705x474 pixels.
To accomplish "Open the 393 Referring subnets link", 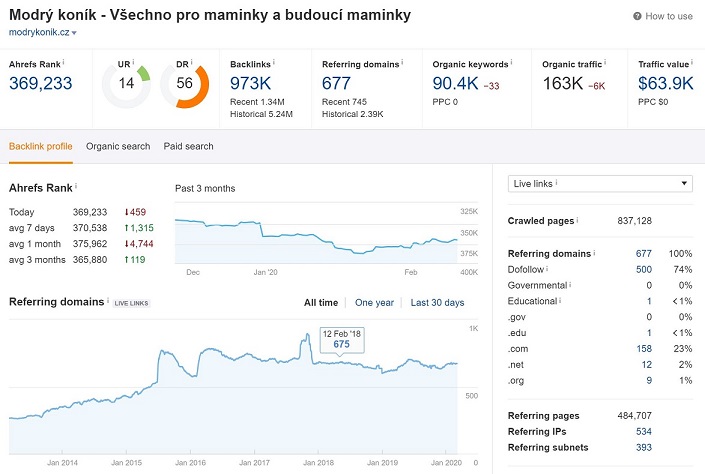I will pos(643,447).
